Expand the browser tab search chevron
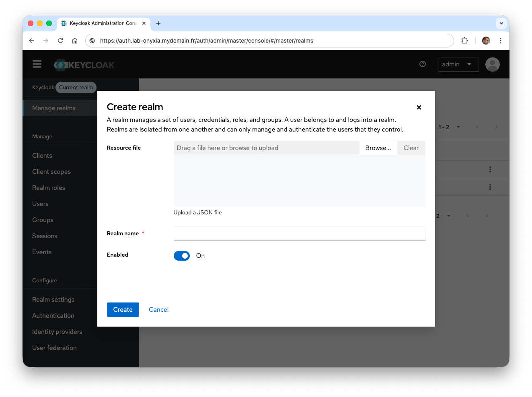This screenshot has height=397, width=532. click(x=501, y=23)
